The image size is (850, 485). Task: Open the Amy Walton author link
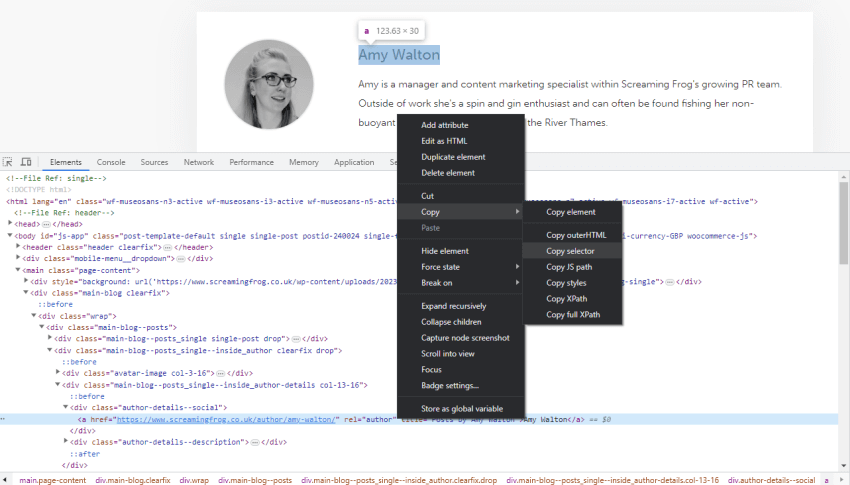click(x=399, y=55)
